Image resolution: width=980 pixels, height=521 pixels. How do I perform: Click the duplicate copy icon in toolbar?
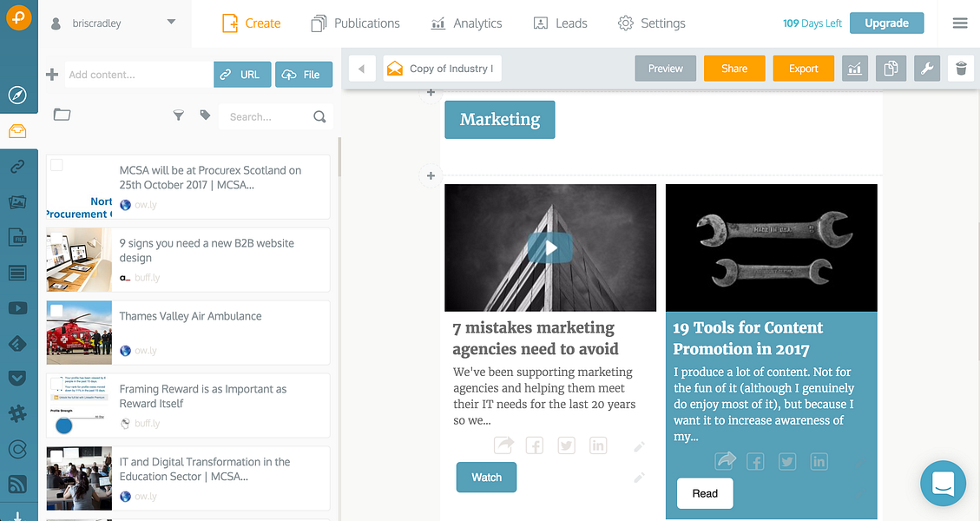[x=891, y=69]
